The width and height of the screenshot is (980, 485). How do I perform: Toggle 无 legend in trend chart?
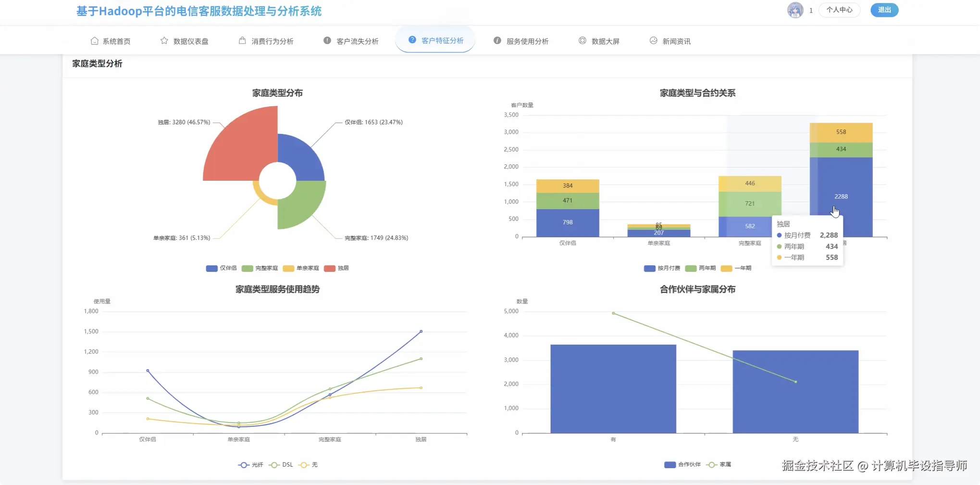pos(308,465)
